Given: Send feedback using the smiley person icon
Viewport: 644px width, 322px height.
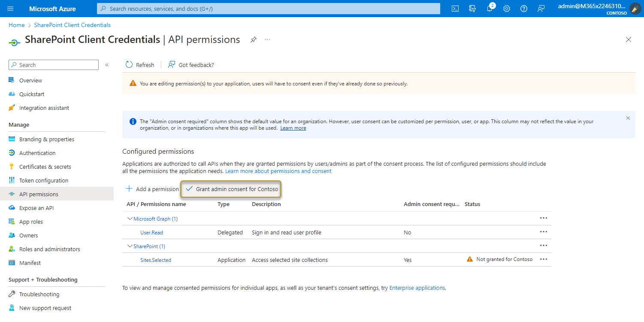Looking at the screenshot, I should 541,8.
